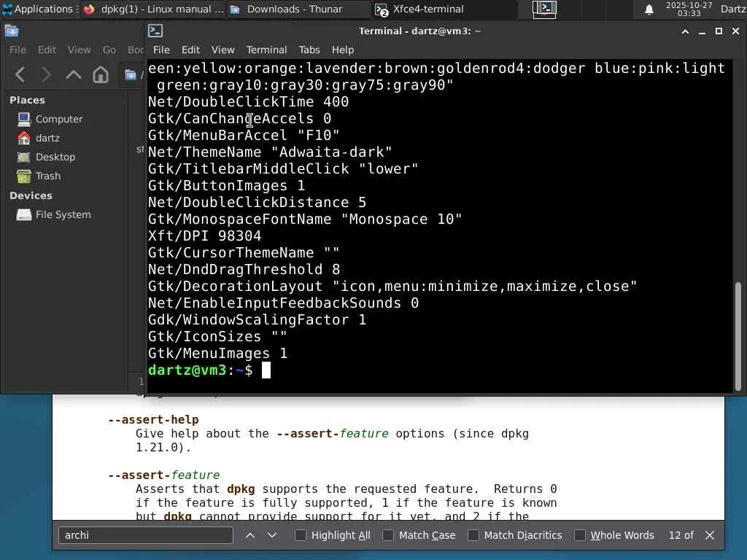Click the Gtk/MenuImages 1 line
The width and height of the screenshot is (747, 560).
pyautogui.click(x=217, y=354)
